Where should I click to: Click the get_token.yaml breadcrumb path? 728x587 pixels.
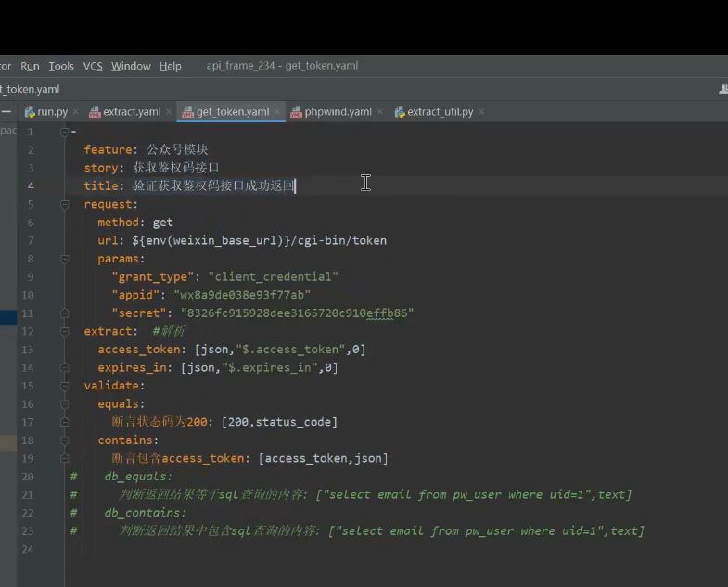click(x=30, y=89)
